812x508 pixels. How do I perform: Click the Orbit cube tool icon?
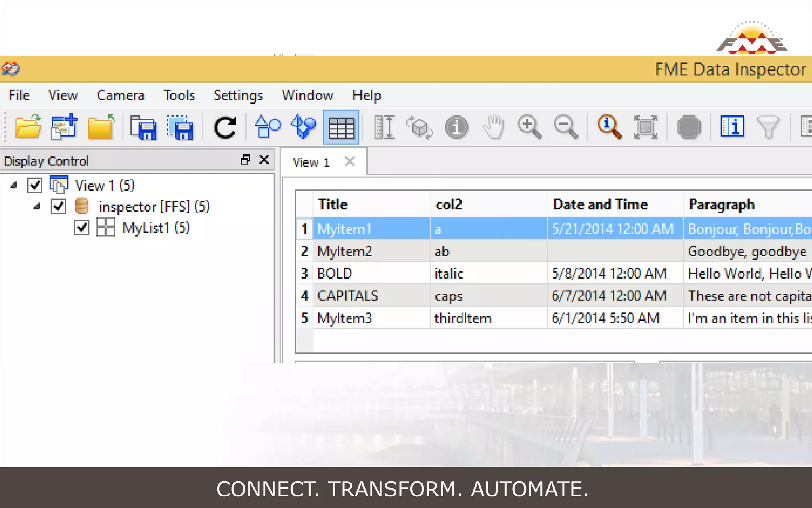[x=419, y=127]
